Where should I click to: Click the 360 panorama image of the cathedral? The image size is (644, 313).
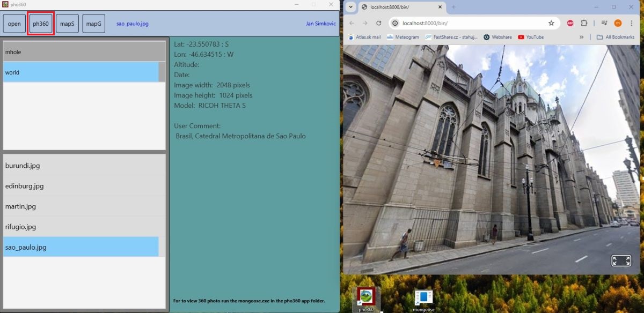492,159
